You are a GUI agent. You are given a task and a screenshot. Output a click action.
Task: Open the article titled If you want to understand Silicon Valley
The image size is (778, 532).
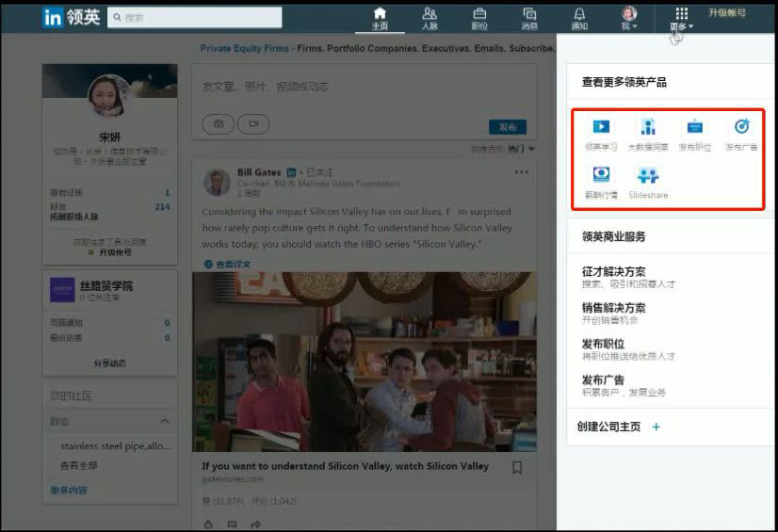[346, 466]
